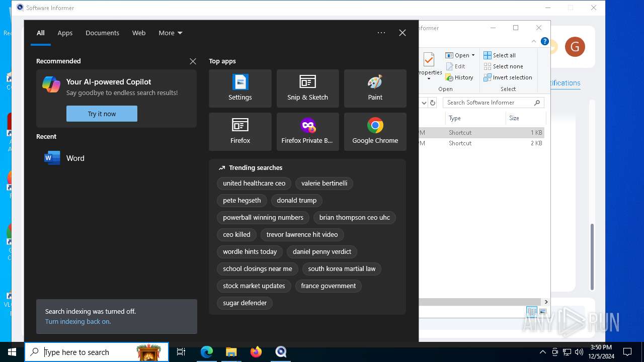The image size is (644, 362).
Task: Click the Help icon in Explorer window
Action: pos(544,41)
